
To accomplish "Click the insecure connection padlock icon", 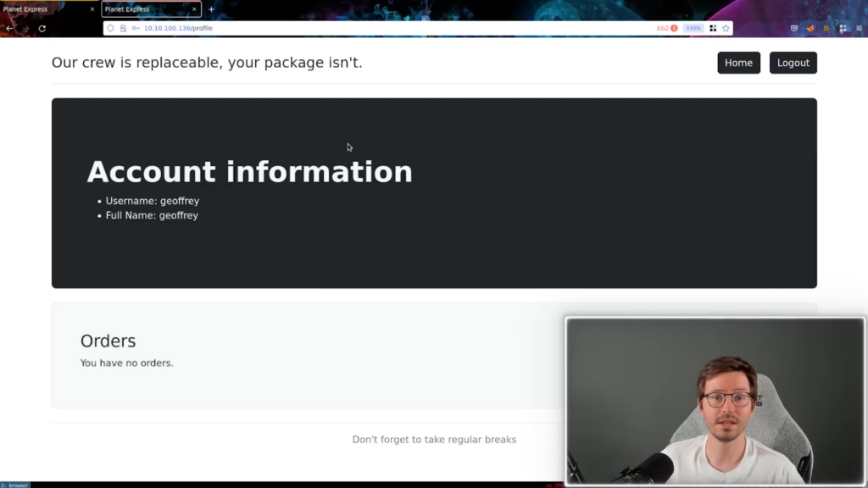I will coord(123,28).
